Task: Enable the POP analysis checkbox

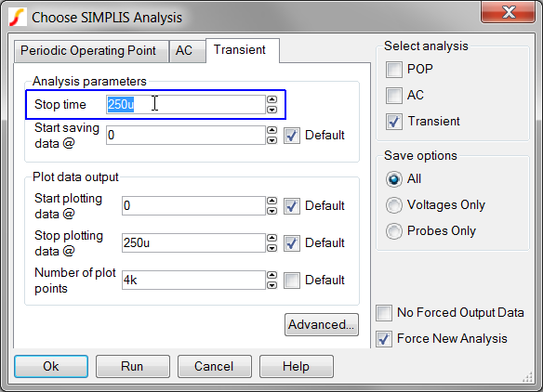Action: pos(394,69)
